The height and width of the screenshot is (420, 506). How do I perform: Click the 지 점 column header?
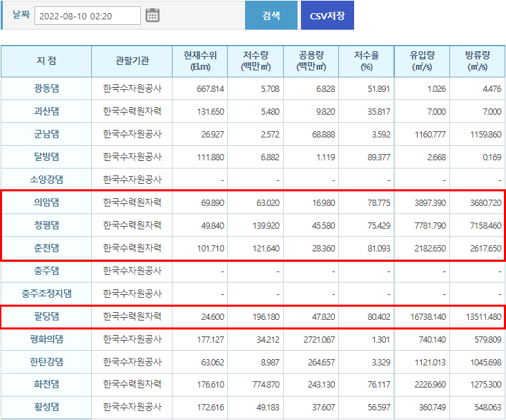tap(46, 61)
